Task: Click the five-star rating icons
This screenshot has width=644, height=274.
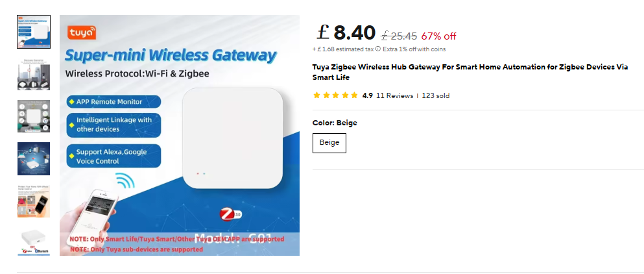Action: (335, 96)
